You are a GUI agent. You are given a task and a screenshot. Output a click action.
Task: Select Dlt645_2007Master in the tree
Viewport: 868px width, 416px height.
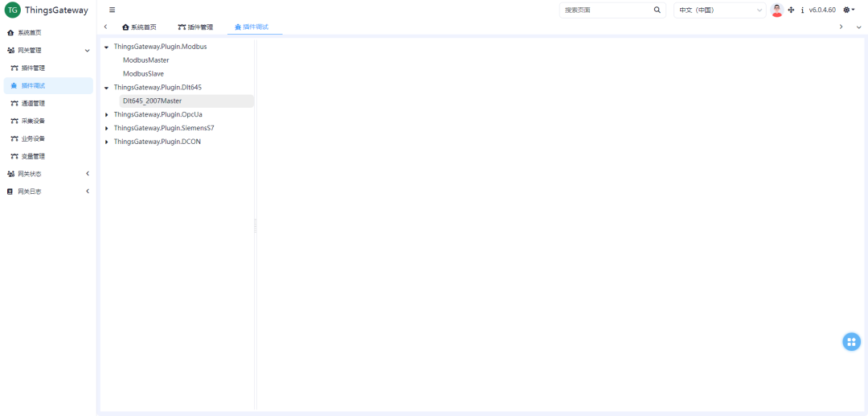click(186, 101)
